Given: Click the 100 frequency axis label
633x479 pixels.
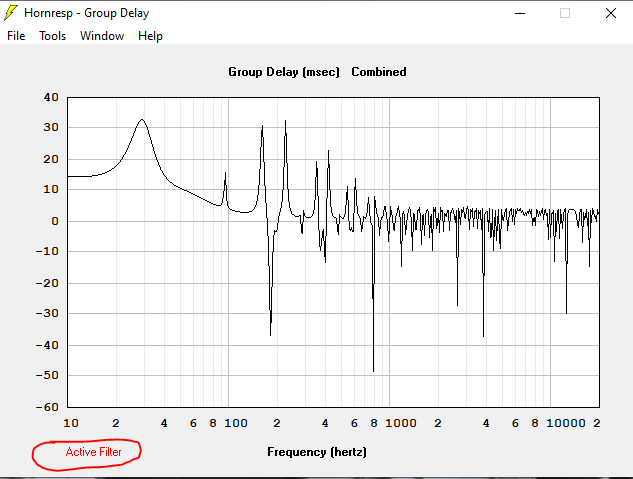Looking at the screenshot, I should [236, 423].
